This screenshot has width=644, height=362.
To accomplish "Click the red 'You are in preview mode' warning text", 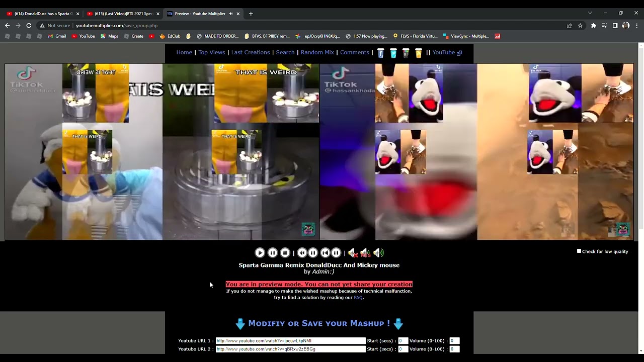I will coord(319,284).
